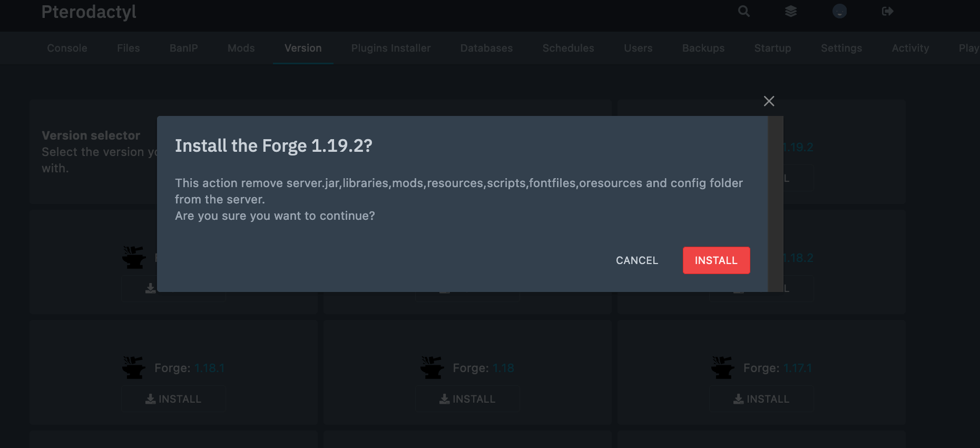
Task: Click the dialog's vertical scrollbar
Action: [775, 204]
